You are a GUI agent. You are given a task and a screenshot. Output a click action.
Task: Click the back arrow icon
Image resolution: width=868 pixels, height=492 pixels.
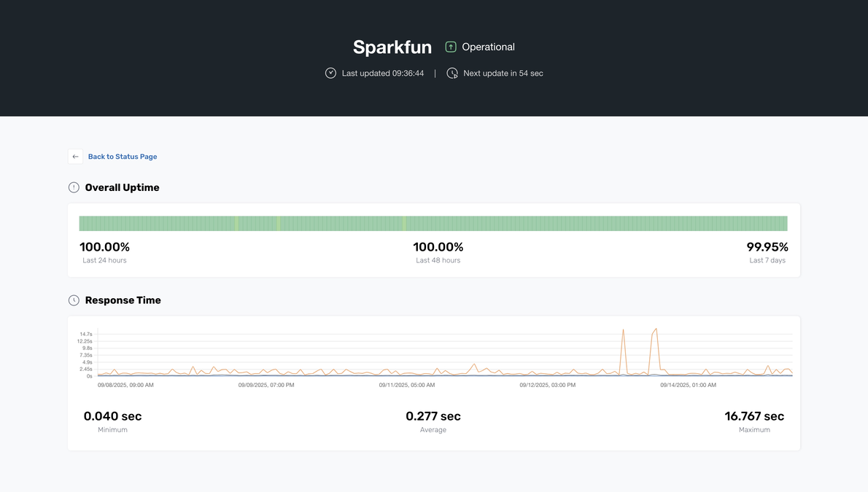pyautogui.click(x=75, y=156)
